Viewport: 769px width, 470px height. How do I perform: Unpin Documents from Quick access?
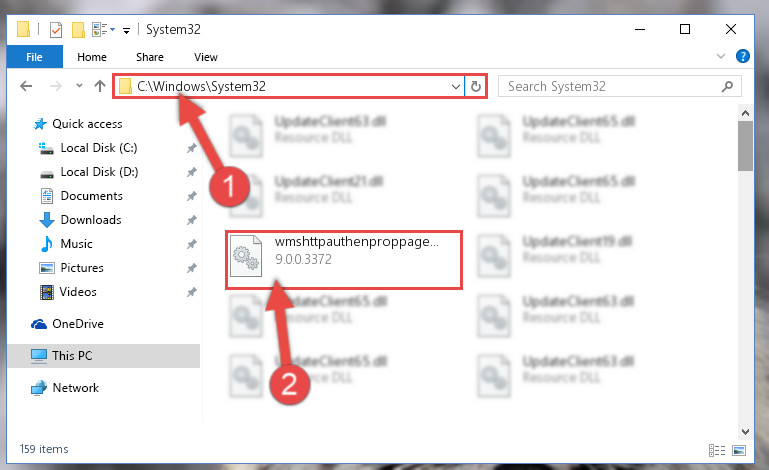pyautogui.click(x=191, y=196)
